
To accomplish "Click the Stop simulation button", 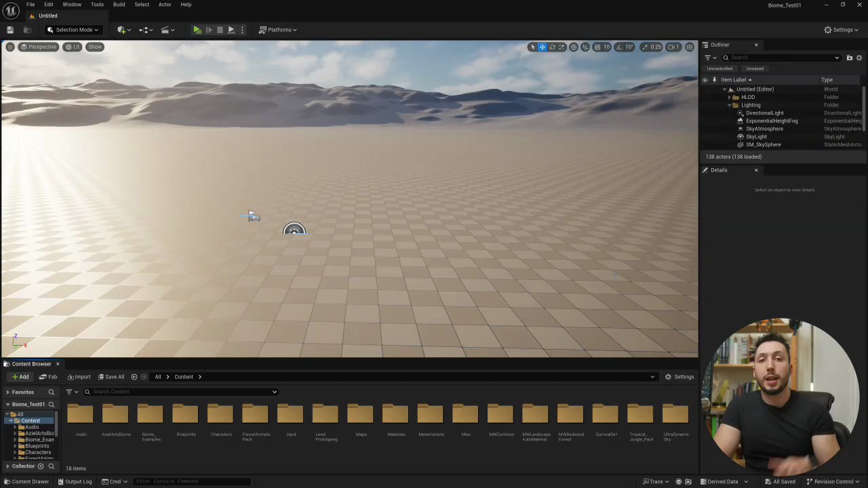I will click(x=220, y=30).
